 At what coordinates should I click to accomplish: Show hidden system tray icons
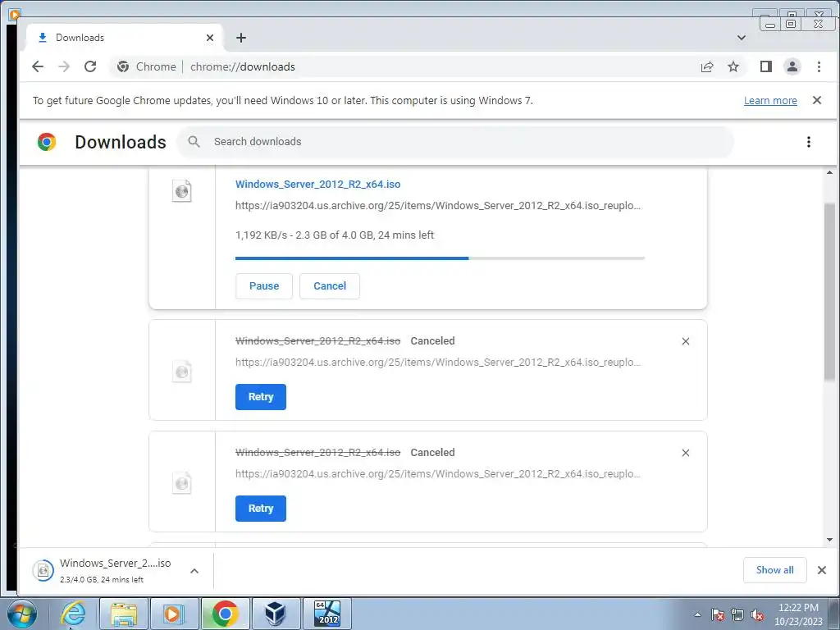pos(697,614)
